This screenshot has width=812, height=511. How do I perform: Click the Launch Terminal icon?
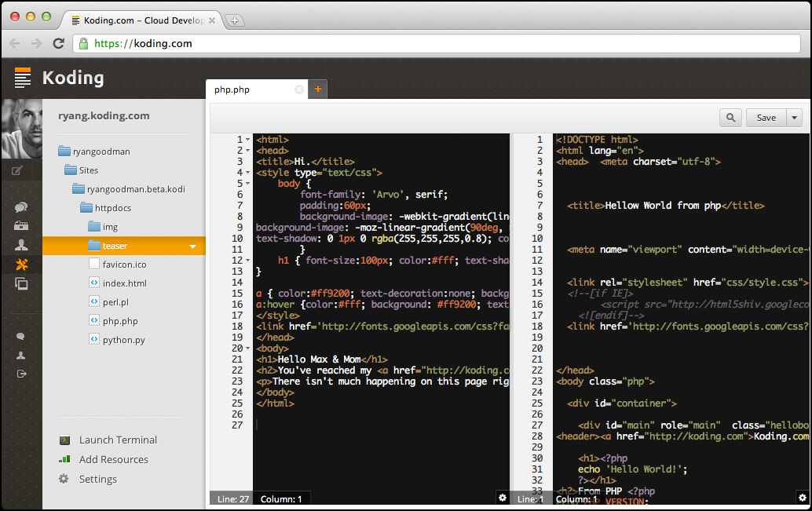tap(64, 440)
